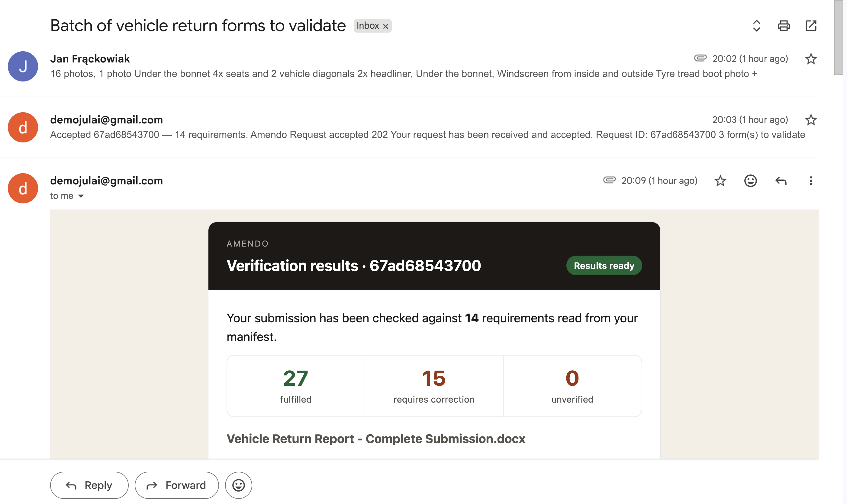Click reply arrow icon beside the 20:09 timestamp
Screen dimensions: 847x504
[781, 181]
